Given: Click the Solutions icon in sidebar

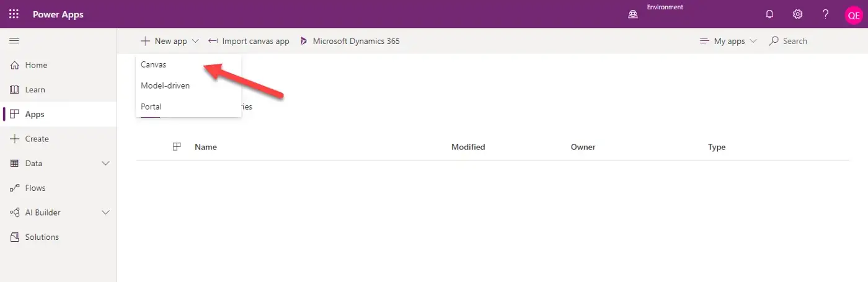Looking at the screenshot, I should (x=15, y=237).
